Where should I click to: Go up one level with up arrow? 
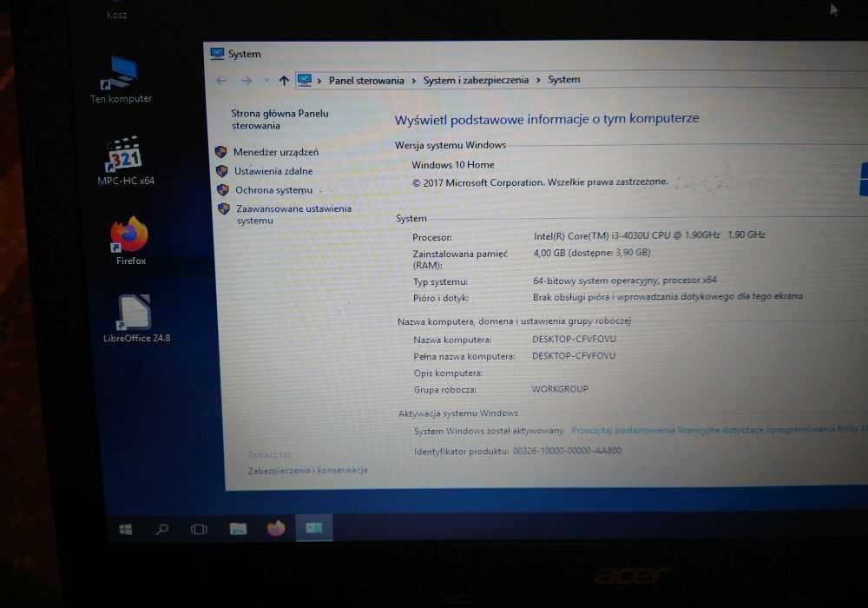coord(284,81)
